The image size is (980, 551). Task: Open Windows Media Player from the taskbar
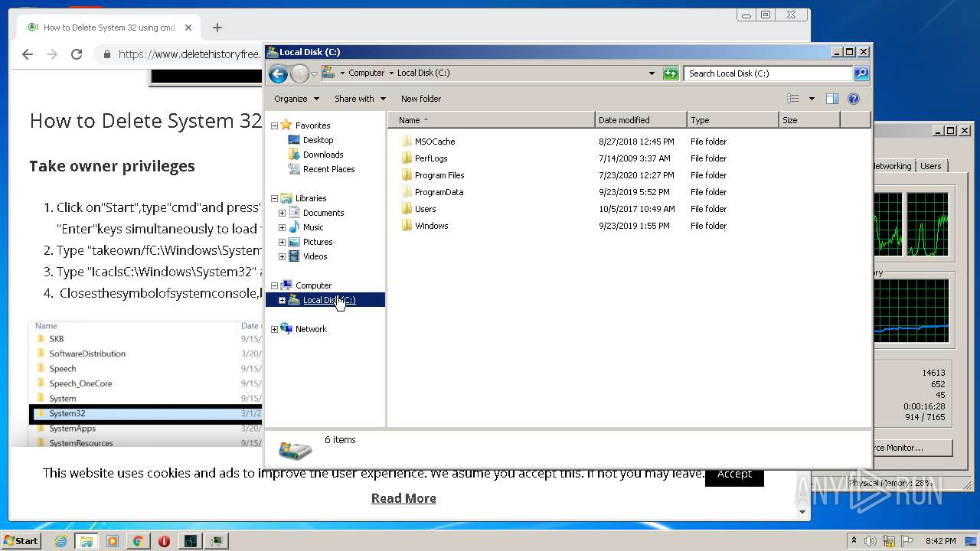coord(113,541)
